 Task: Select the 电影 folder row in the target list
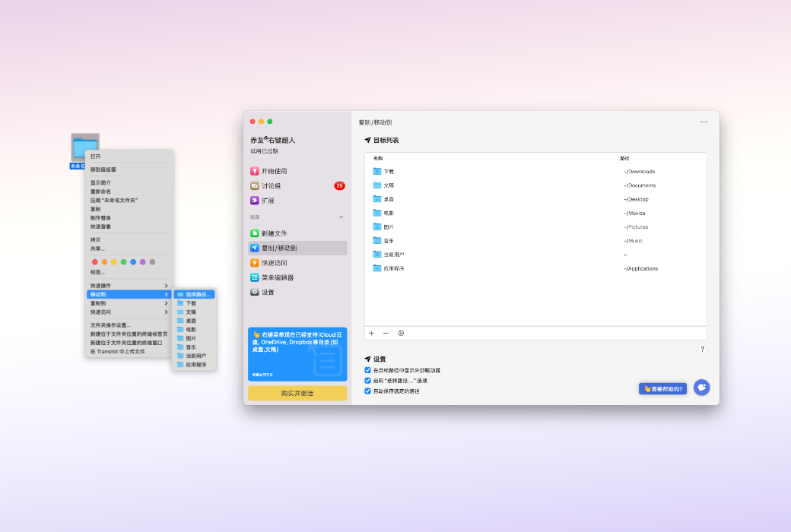coord(535,214)
